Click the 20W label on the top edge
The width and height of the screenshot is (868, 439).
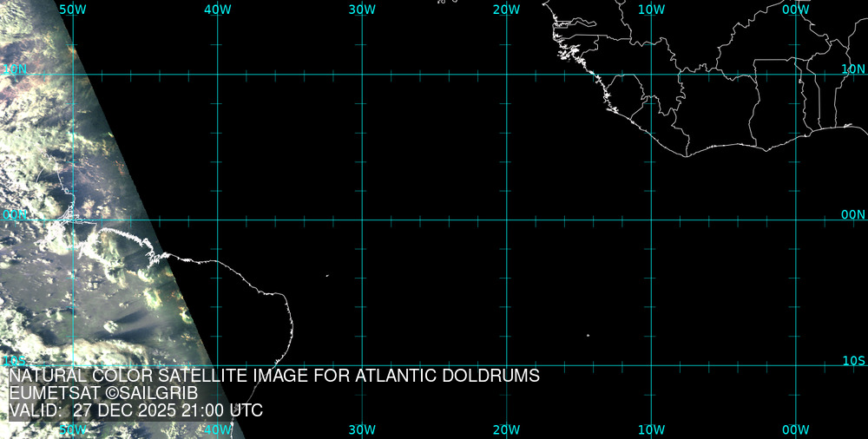(x=506, y=9)
